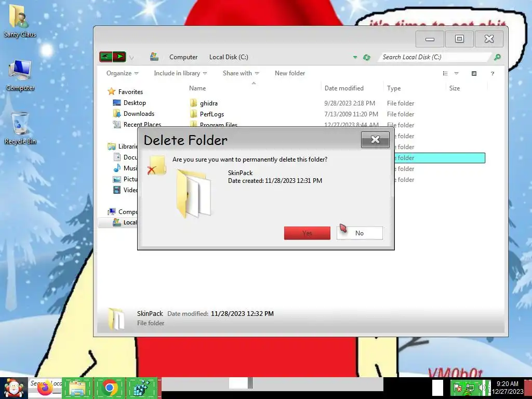Click the drive icon in address bar
This screenshot has width=532, height=399.
click(154, 57)
